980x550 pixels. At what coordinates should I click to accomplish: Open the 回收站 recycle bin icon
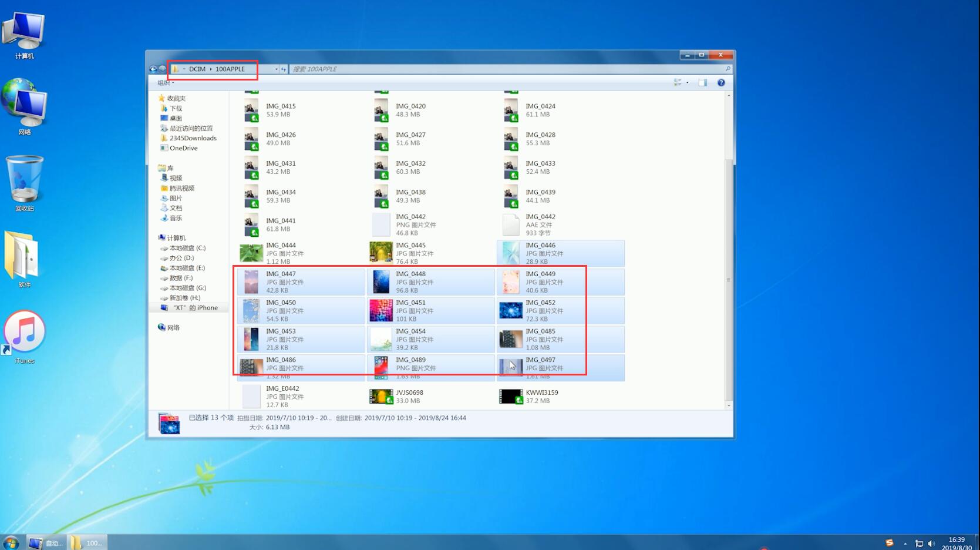click(x=24, y=183)
